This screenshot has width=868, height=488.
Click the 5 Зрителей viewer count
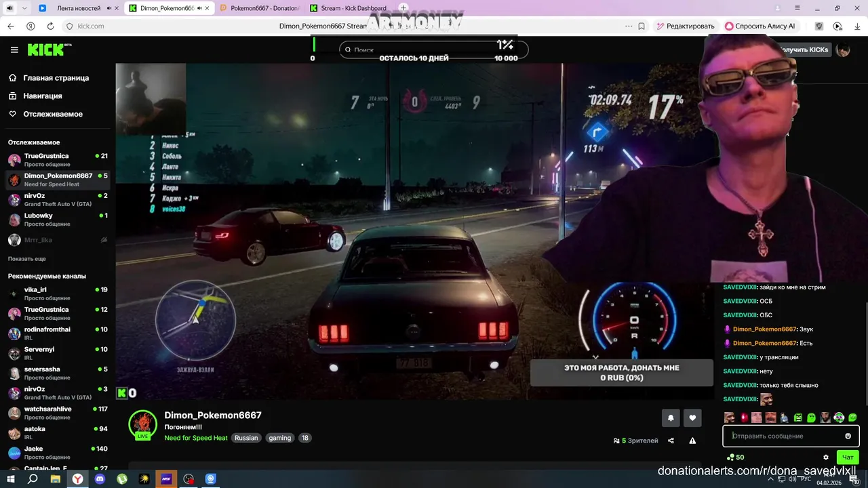point(635,441)
